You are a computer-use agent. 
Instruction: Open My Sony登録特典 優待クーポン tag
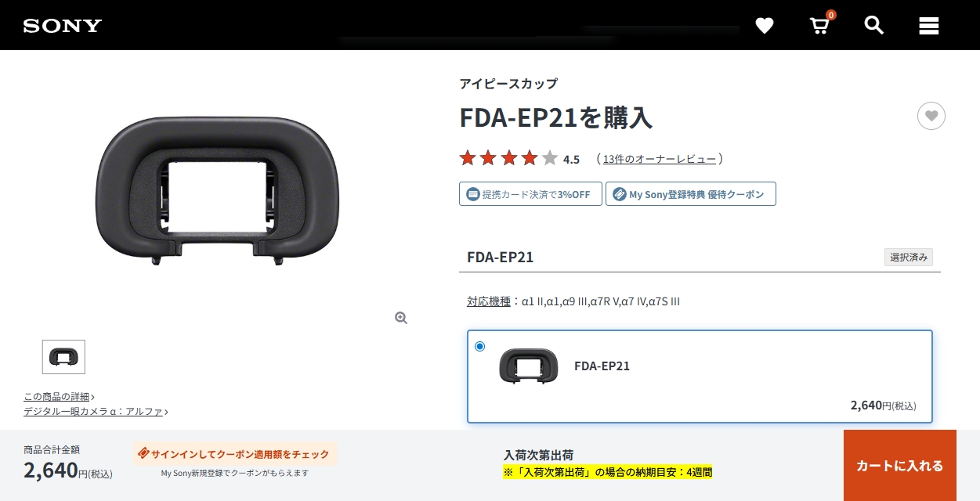click(691, 194)
